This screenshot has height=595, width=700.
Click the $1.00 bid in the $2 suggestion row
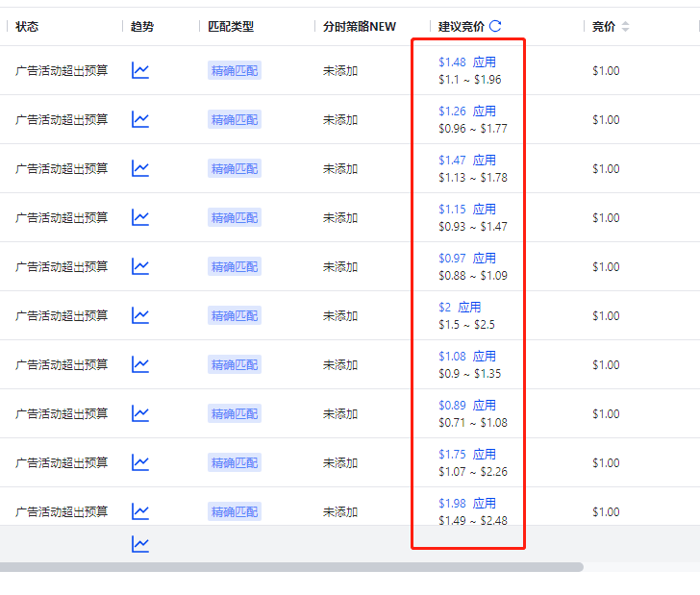(x=606, y=316)
